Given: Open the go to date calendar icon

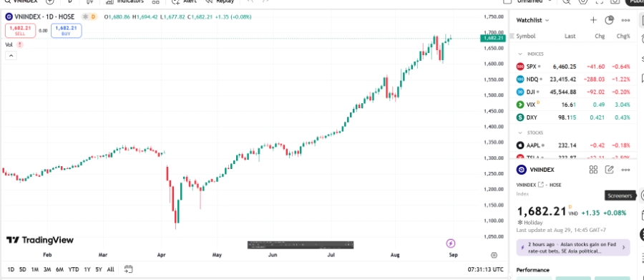Looking at the screenshot, I should pyautogui.click(x=128, y=269).
